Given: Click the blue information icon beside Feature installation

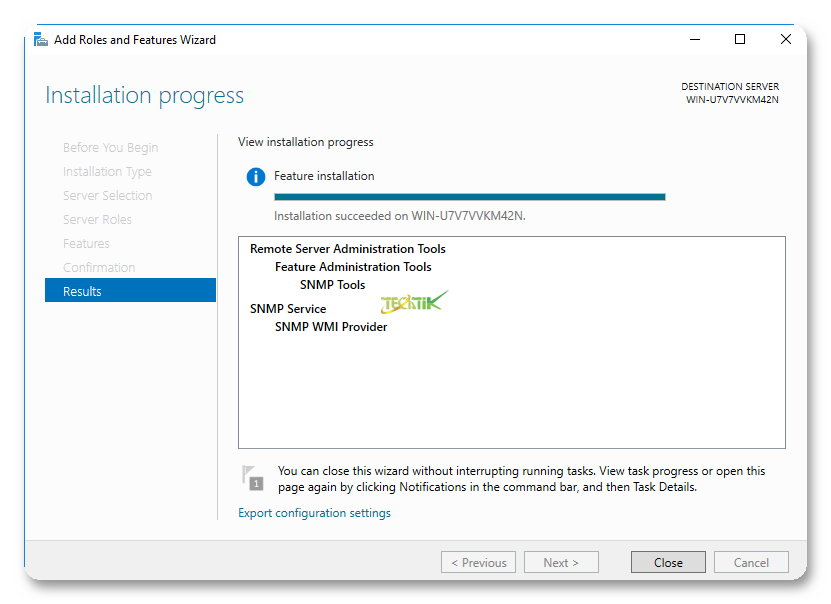Looking at the screenshot, I should click(x=256, y=177).
